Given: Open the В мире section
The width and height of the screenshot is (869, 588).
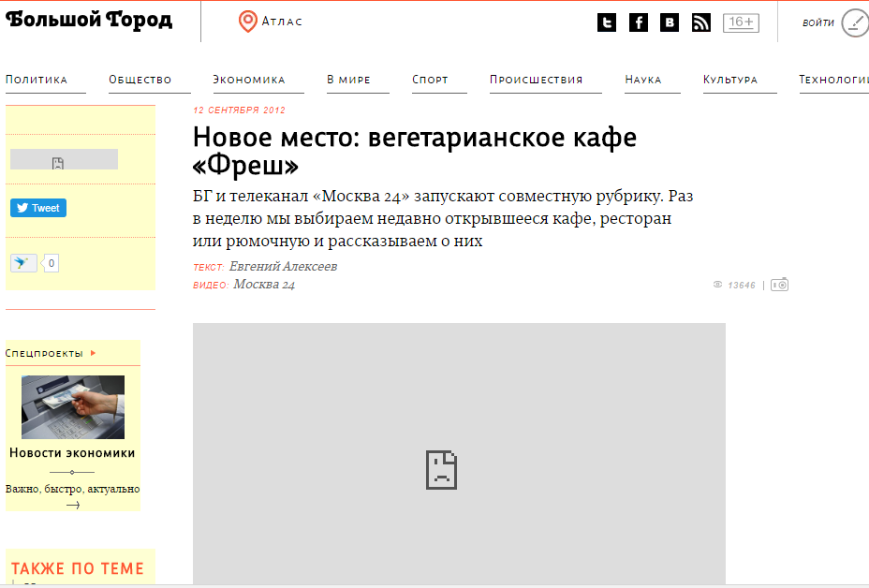Looking at the screenshot, I should click(x=348, y=80).
